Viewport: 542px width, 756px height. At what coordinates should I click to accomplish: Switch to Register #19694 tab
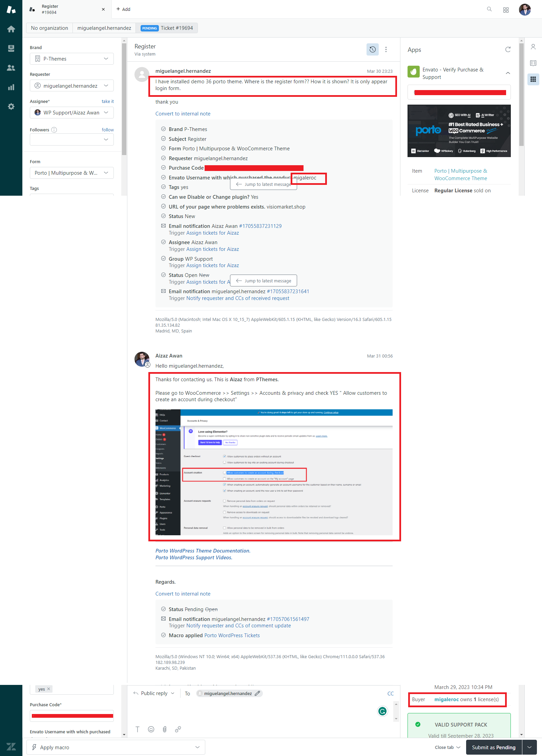(67, 9)
